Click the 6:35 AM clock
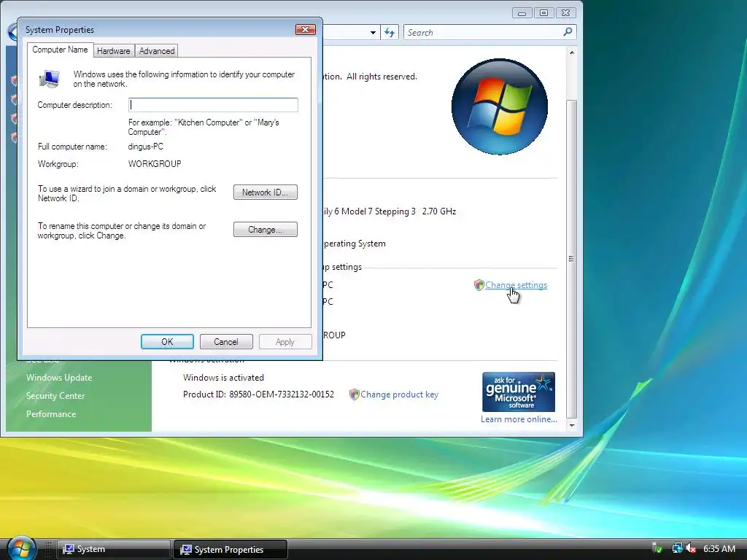 tap(719, 548)
